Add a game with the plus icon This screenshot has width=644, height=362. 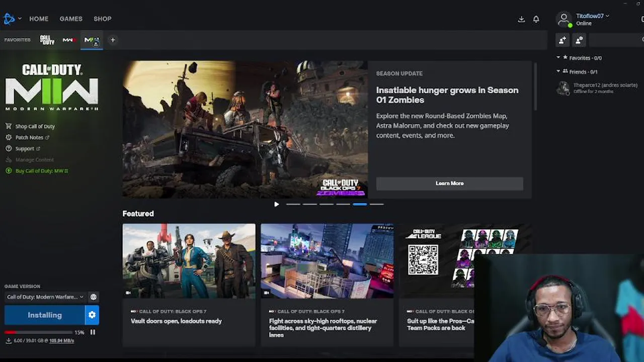tap(113, 40)
